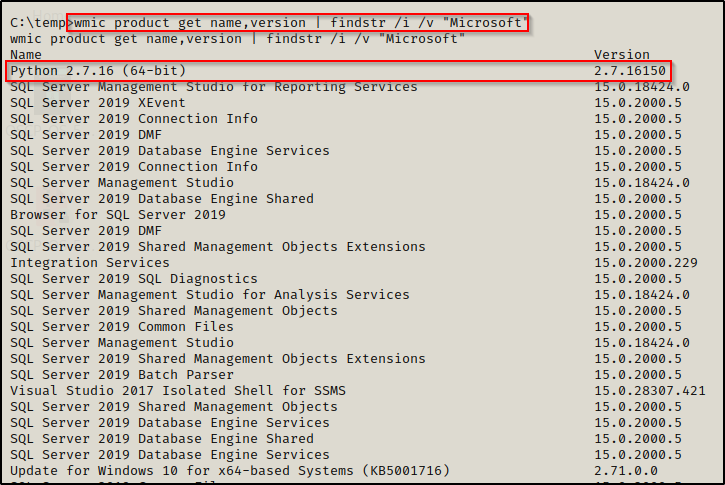Select Browser for SQL Server 2019 line
This screenshot has height=485, width=725.
pyautogui.click(x=118, y=215)
